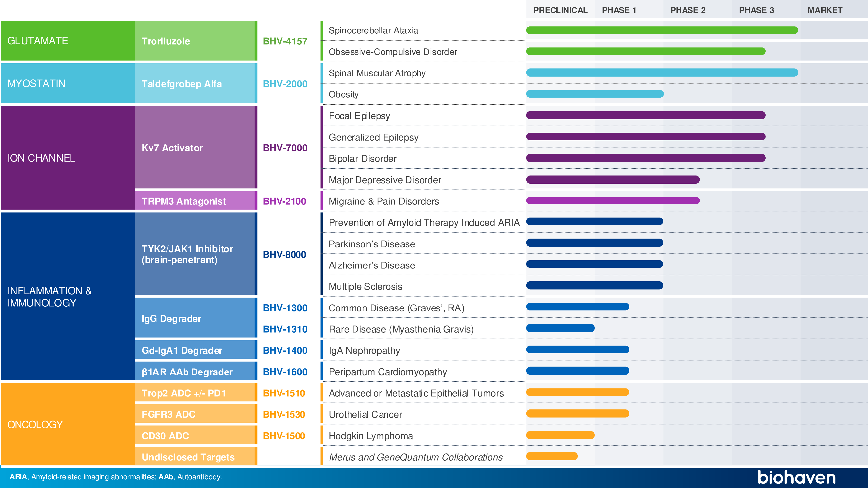Viewport: 868px width, 488px height.
Task: Click the ARIA footnote definition text
Action: coord(82,477)
